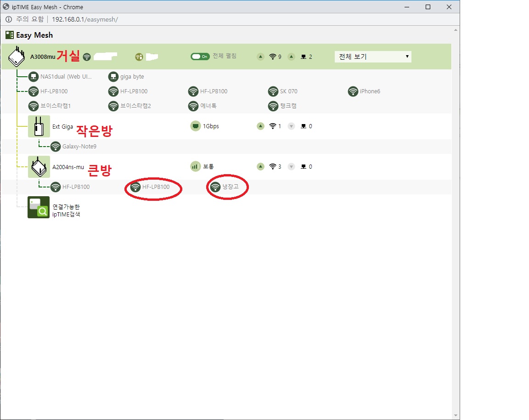Viewport: 529px width, 420px height.
Task: Click the 연결가능한 ipTIME검색 label
Action: point(66,210)
